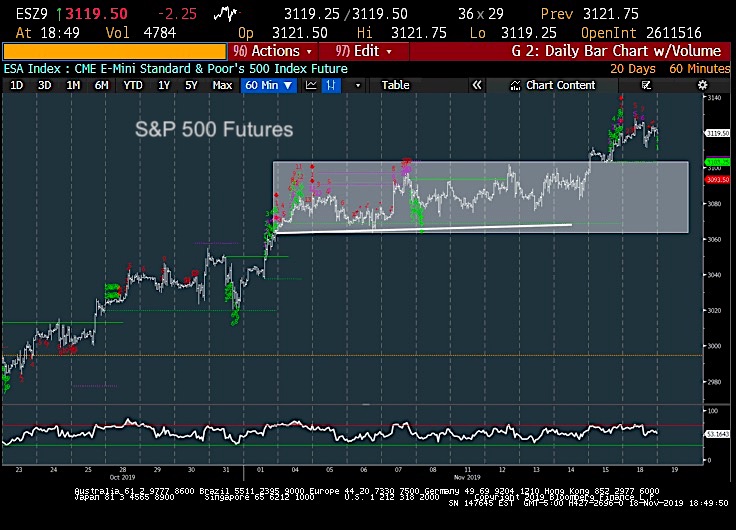Click the 60 Minutes interval label
The width and height of the screenshot is (736, 530).
[699, 69]
